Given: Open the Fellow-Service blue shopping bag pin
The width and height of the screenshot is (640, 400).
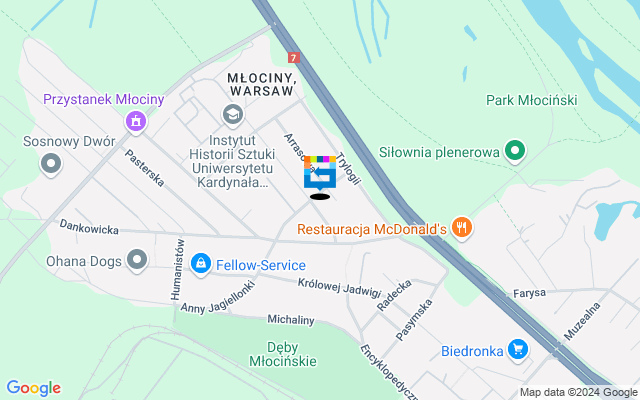Looking at the screenshot, I should [201, 264].
